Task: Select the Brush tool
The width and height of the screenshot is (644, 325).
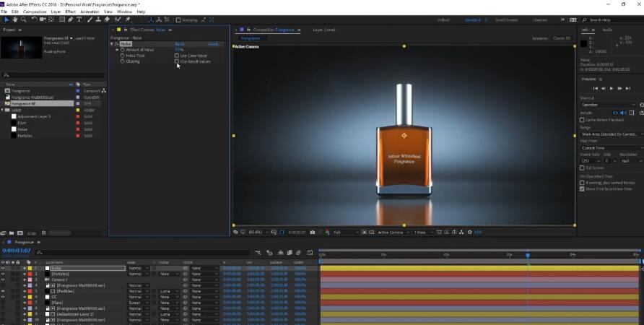Action: pos(90,19)
